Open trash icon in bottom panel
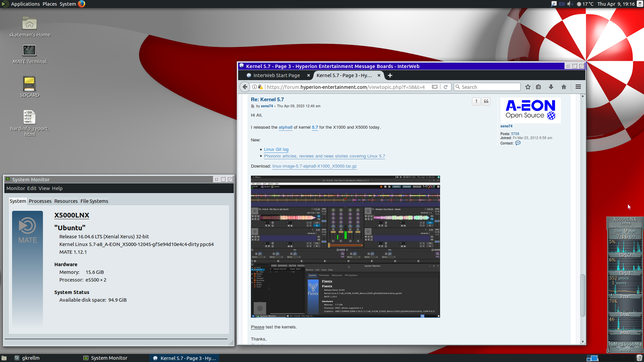The height and width of the screenshot is (362, 644). pos(639,358)
